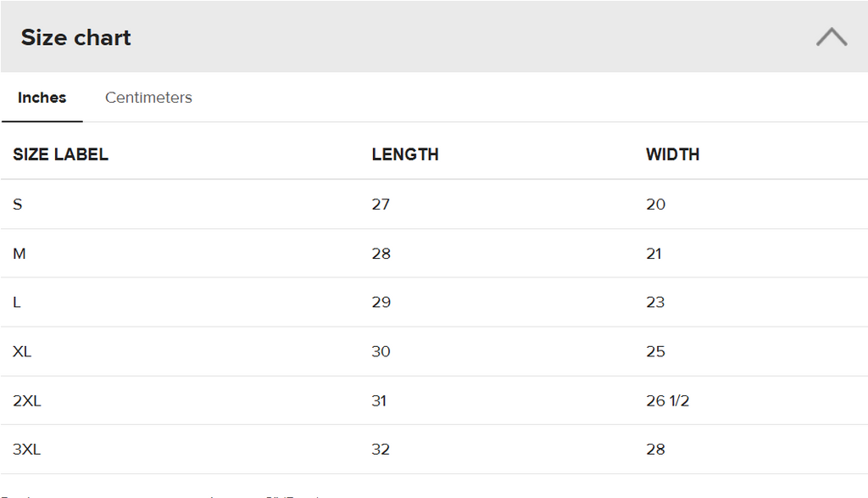This screenshot has width=868, height=498.
Task: Click the width value 26 1/2
Action: pos(668,400)
